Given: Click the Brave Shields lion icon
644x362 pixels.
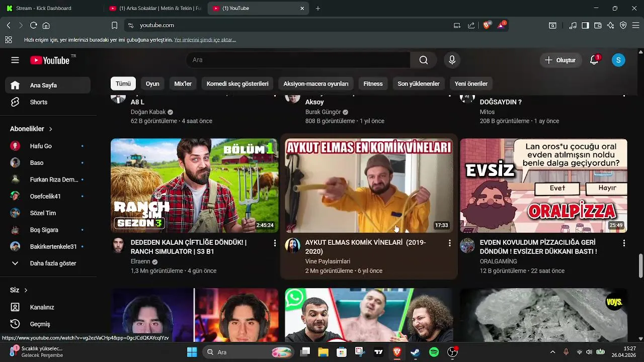Looking at the screenshot, I should [487, 25].
